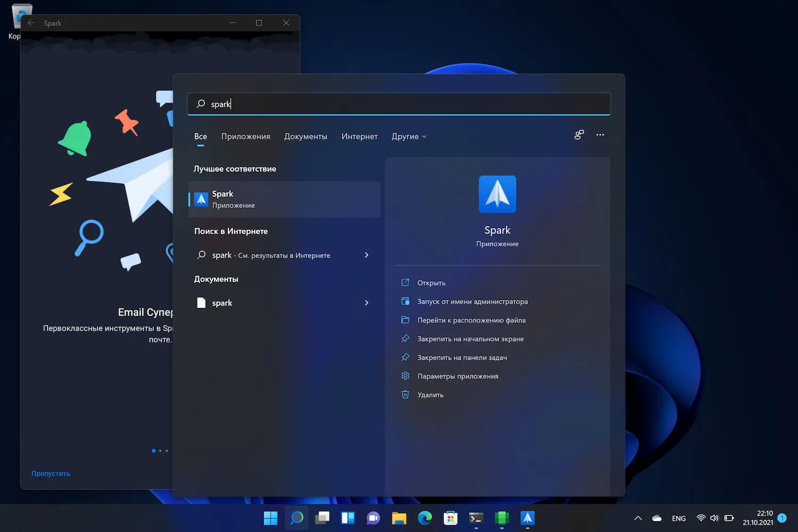Open the OneDrive cloud tray icon
The image size is (798, 532).
[657, 518]
